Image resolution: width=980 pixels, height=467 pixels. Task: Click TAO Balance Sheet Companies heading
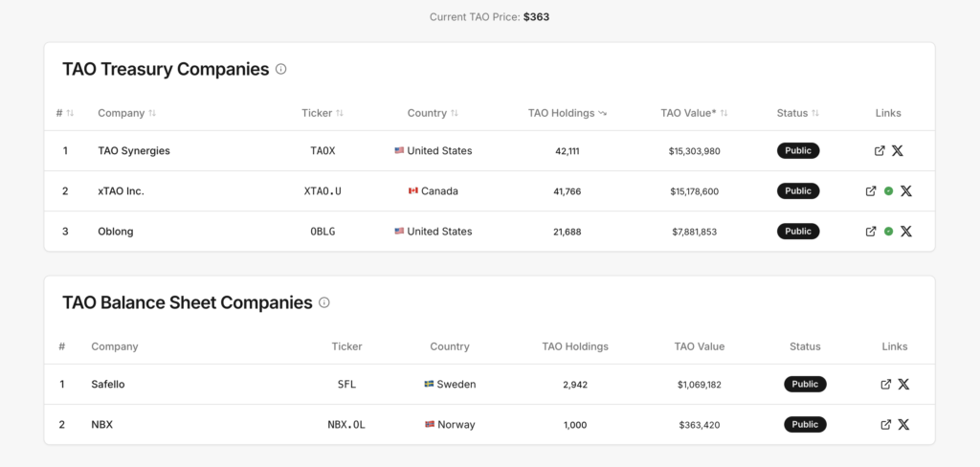[x=187, y=302]
